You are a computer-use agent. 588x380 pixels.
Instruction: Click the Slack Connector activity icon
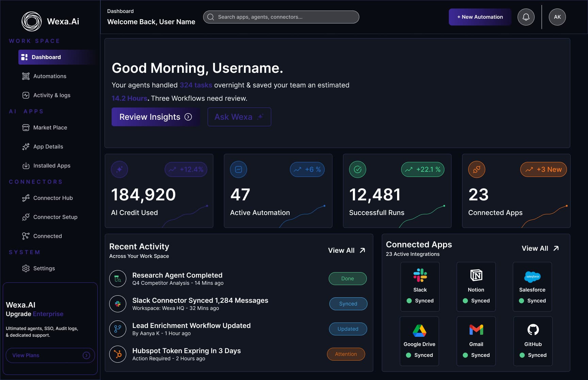(x=118, y=304)
